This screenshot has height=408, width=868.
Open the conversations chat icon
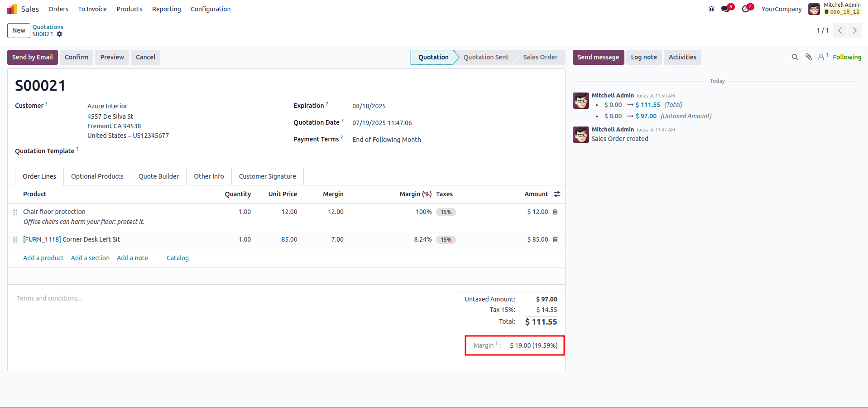coord(725,9)
